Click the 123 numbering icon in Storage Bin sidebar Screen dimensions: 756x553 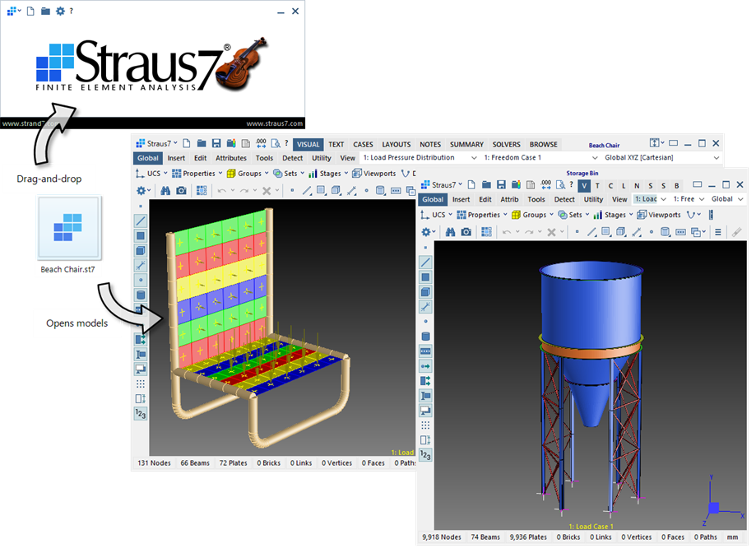click(x=425, y=455)
